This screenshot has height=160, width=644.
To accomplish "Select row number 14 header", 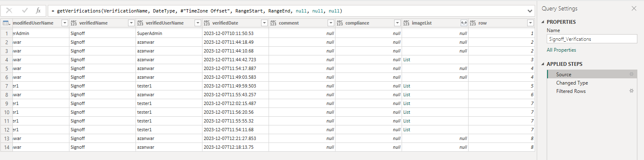I will coord(6,147).
